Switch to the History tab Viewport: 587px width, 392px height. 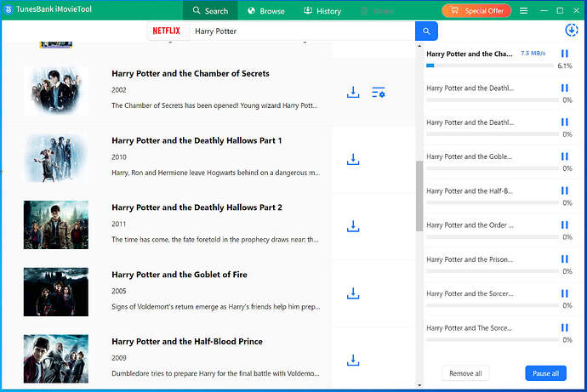(x=322, y=11)
